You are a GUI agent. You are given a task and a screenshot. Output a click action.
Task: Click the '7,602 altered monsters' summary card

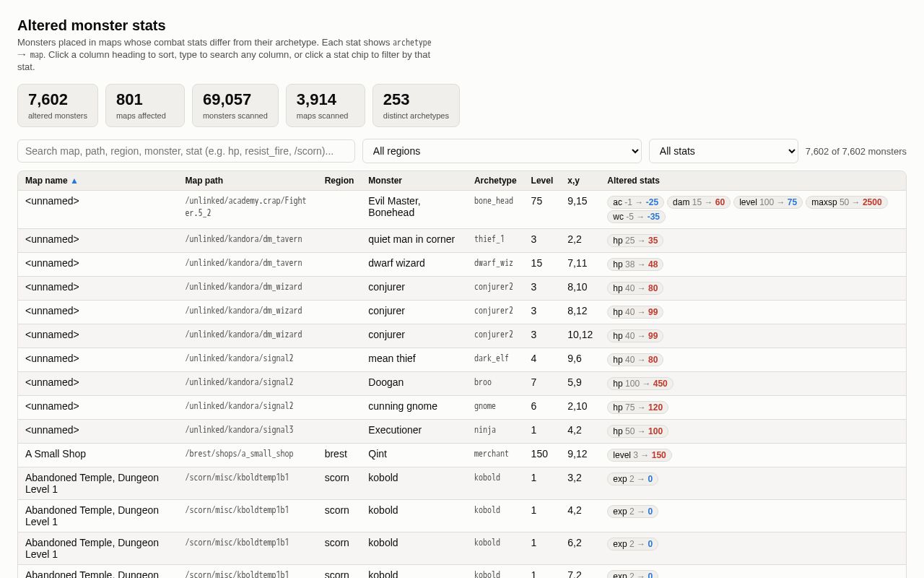pos(58,105)
